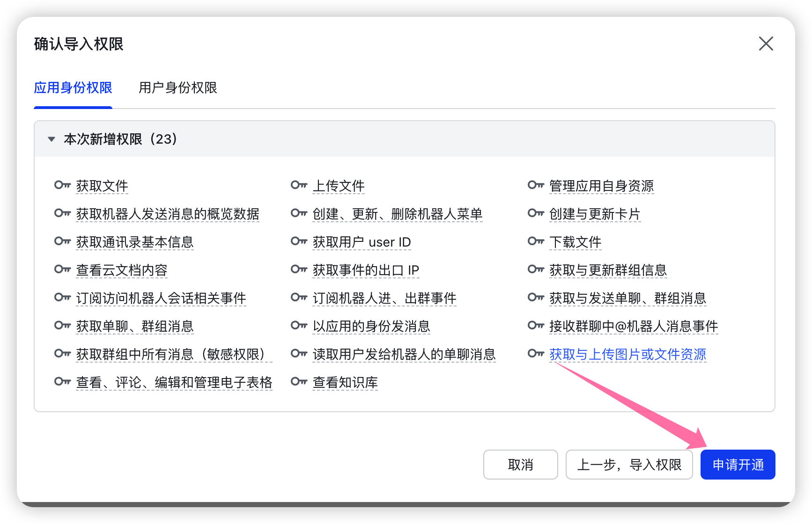Switch to 用户身份权限 tab
The height and width of the screenshot is (524, 812).
pos(178,88)
